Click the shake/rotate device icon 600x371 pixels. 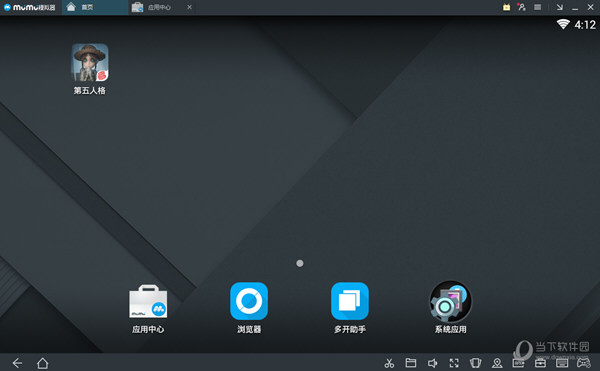coord(476,363)
